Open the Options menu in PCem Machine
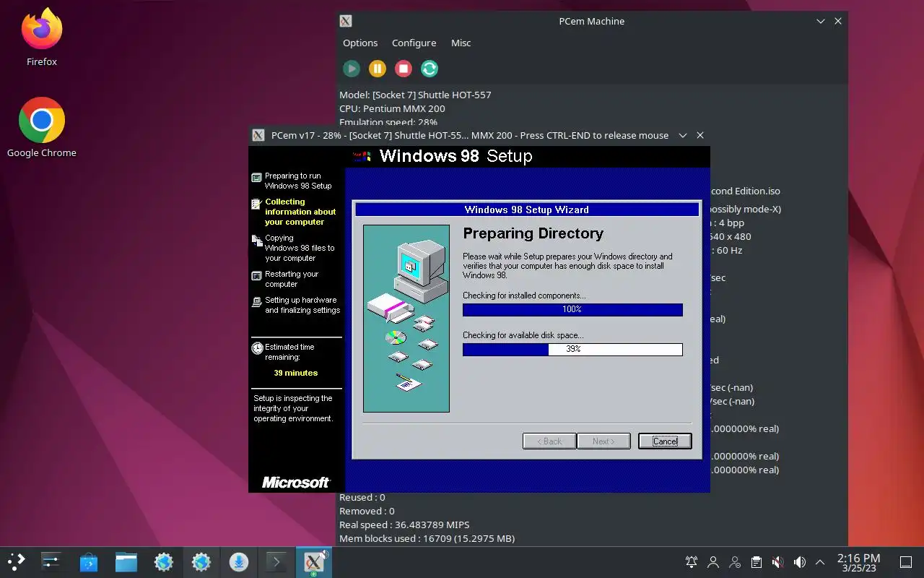The height and width of the screenshot is (578, 924). pos(360,43)
